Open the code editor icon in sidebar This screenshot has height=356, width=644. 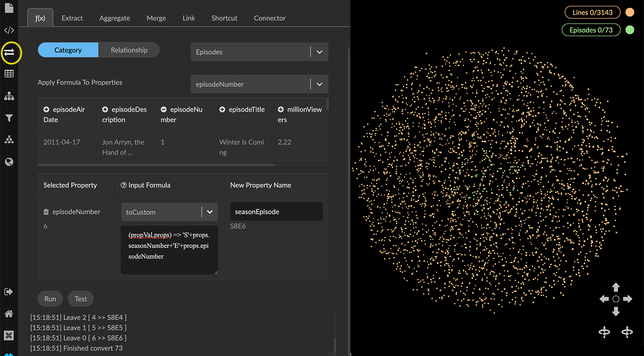9,30
